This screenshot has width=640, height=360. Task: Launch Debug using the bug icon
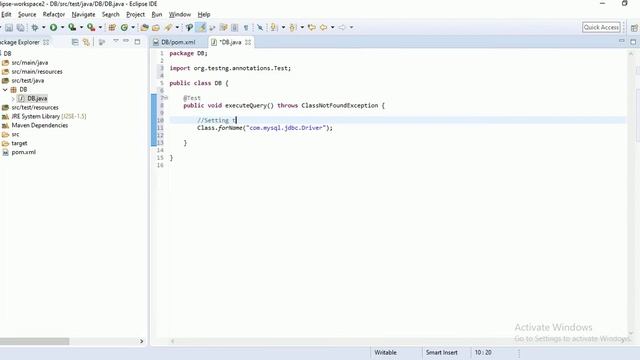35,27
